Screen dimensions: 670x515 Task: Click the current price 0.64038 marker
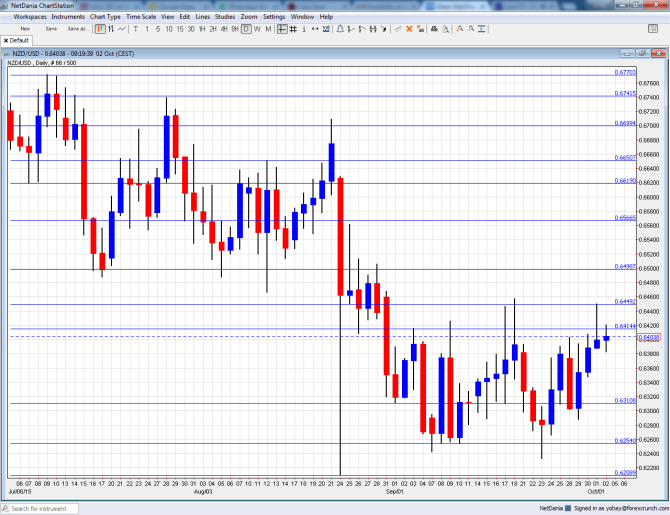pos(649,337)
